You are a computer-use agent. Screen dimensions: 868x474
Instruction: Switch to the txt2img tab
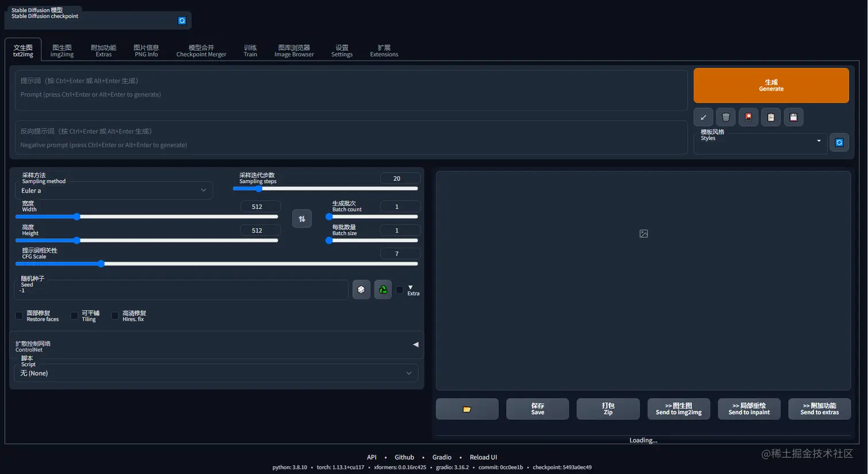pyautogui.click(x=23, y=51)
